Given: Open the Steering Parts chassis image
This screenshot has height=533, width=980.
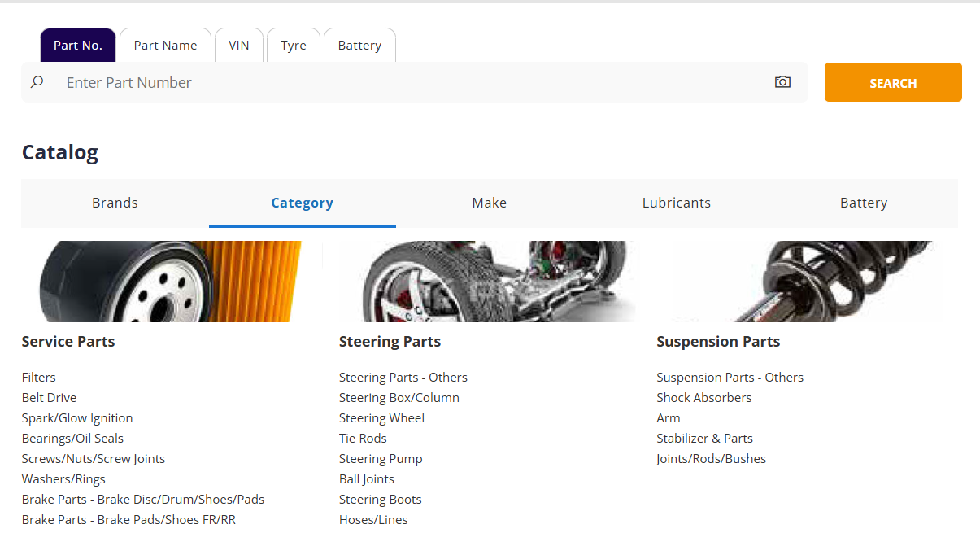Looking at the screenshot, I should pyautogui.click(x=489, y=282).
